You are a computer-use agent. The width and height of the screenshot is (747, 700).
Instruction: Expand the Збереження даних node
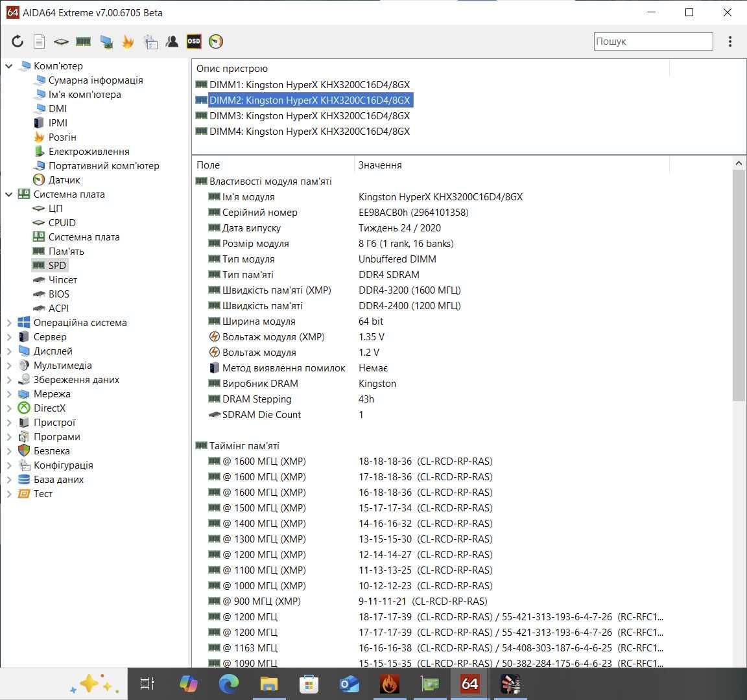click(8, 380)
